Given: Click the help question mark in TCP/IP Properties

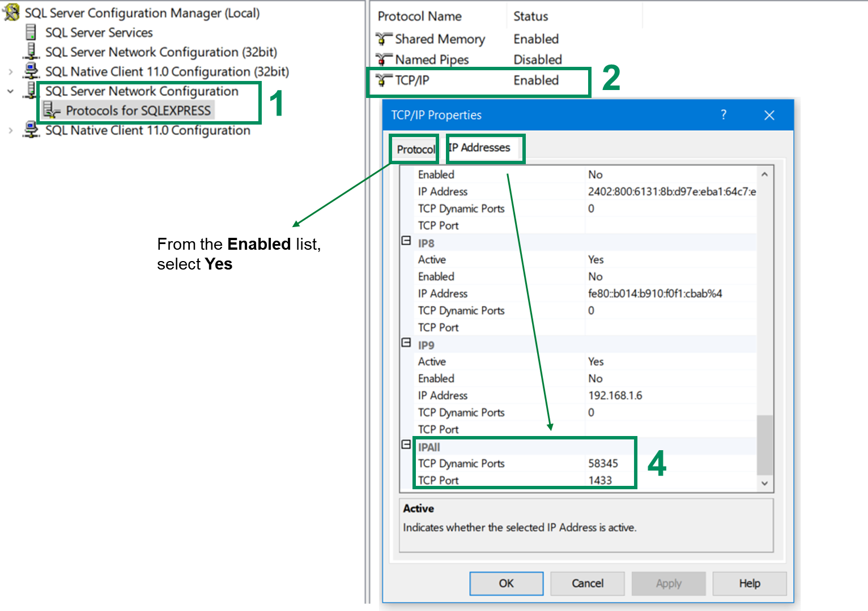Looking at the screenshot, I should (724, 115).
